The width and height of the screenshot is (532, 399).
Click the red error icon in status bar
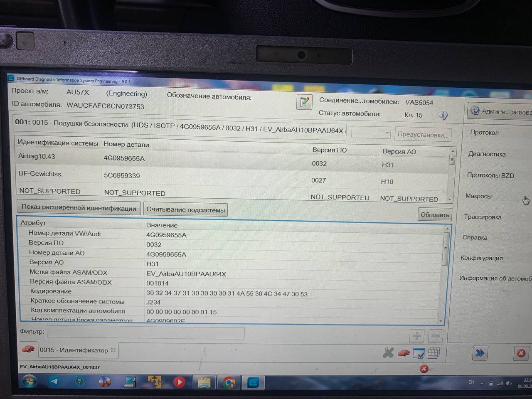[x=424, y=369]
